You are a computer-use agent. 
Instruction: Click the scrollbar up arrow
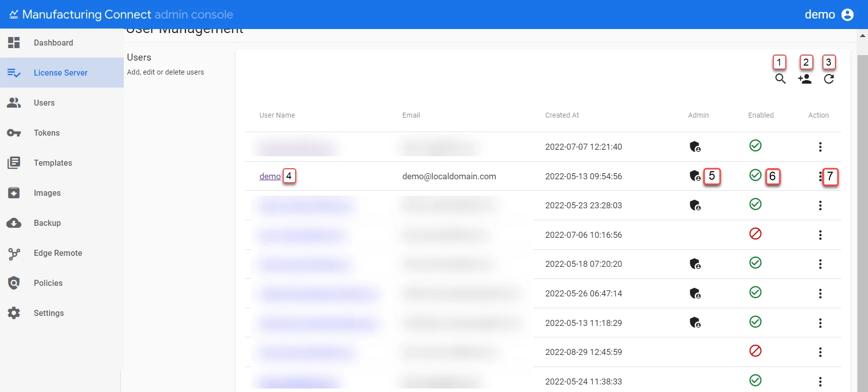coord(863,36)
